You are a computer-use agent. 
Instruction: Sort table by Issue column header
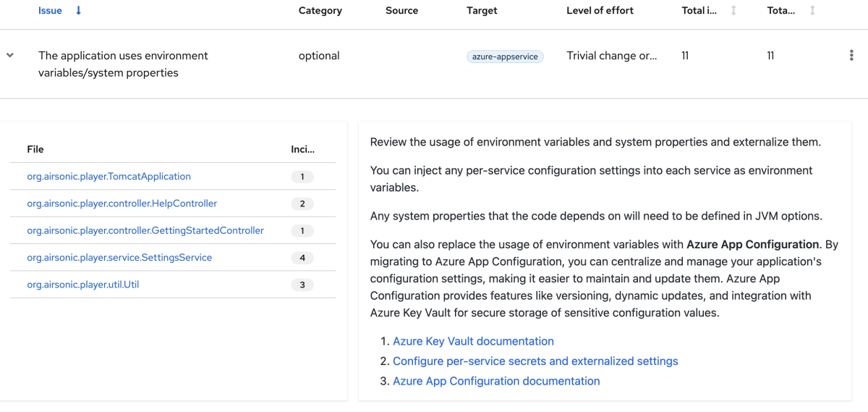[x=50, y=11]
